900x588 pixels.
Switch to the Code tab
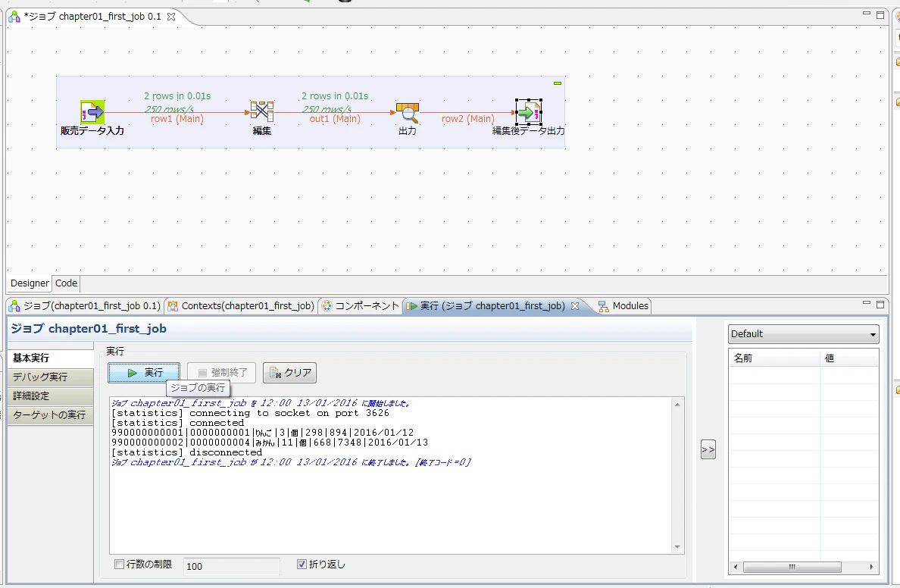[x=66, y=283]
